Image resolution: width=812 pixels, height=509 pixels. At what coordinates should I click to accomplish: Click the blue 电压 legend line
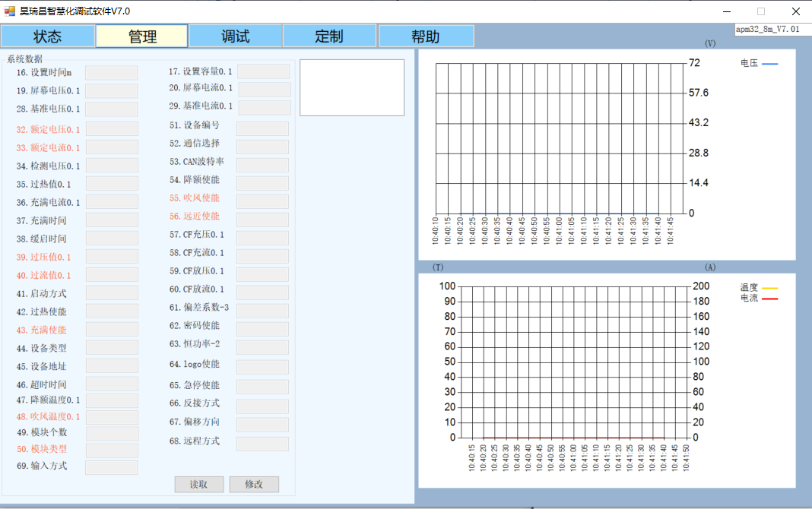click(769, 64)
